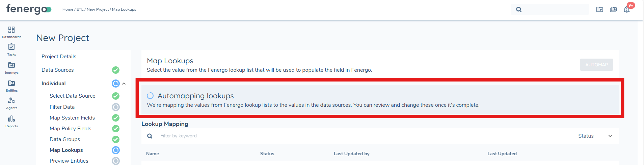Open the Data Sources step
644x165 pixels.
pos(58,70)
